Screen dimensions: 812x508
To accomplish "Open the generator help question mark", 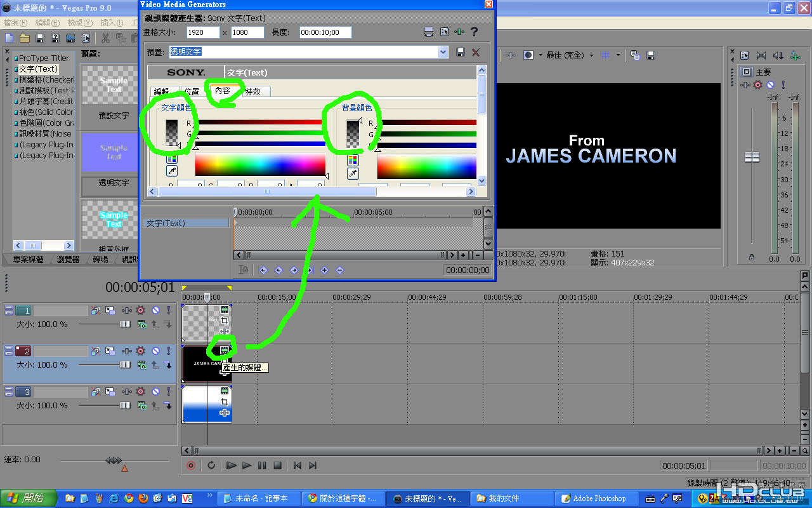I will click(473, 32).
